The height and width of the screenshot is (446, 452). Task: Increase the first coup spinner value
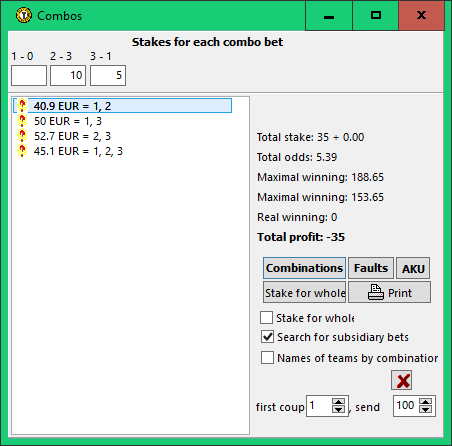click(x=339, y=402)
